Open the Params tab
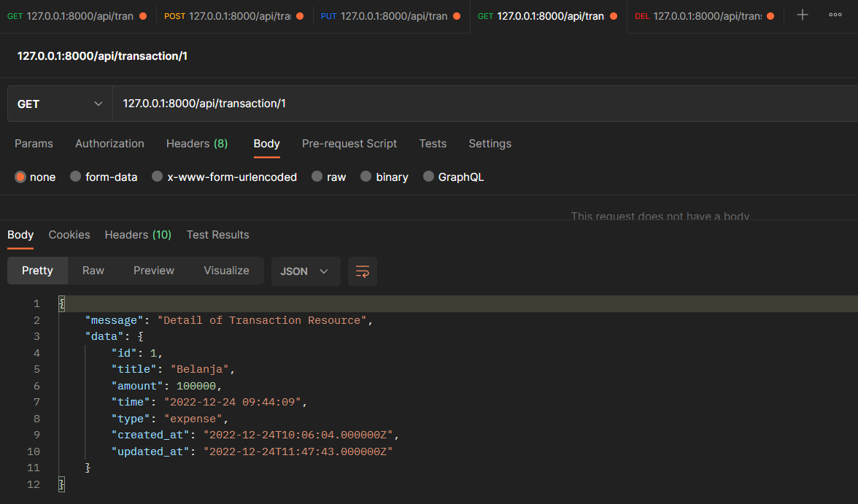Viewport: 858px width, 504px height. click(x=34, y=144)
